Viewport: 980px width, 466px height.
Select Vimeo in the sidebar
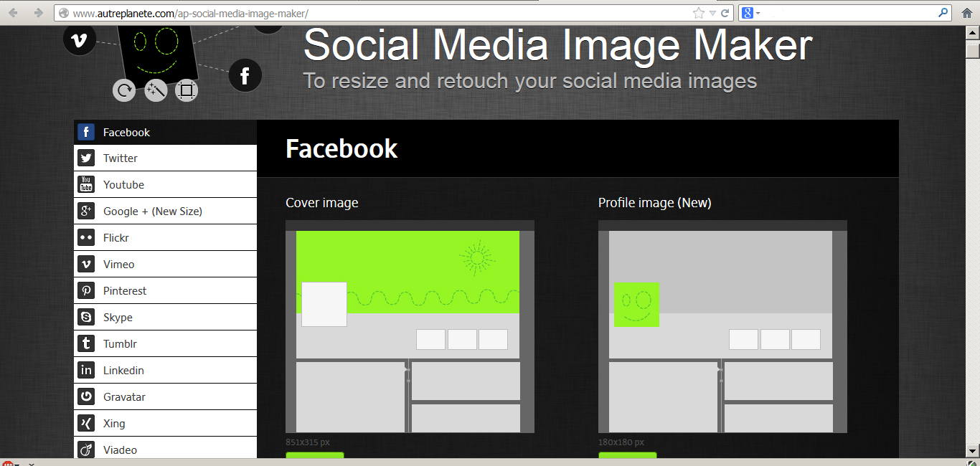(x=165, y=265)
